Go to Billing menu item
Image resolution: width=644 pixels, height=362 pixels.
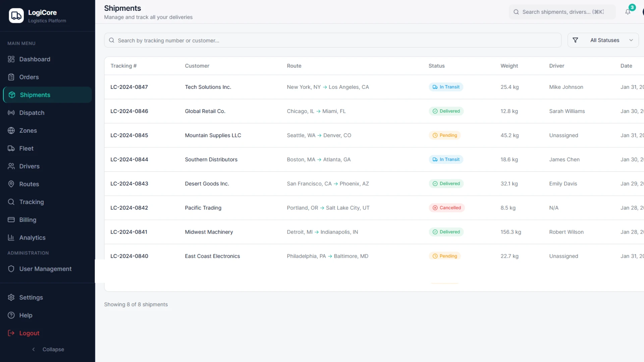pyautogui.click(x=47, y=220)
